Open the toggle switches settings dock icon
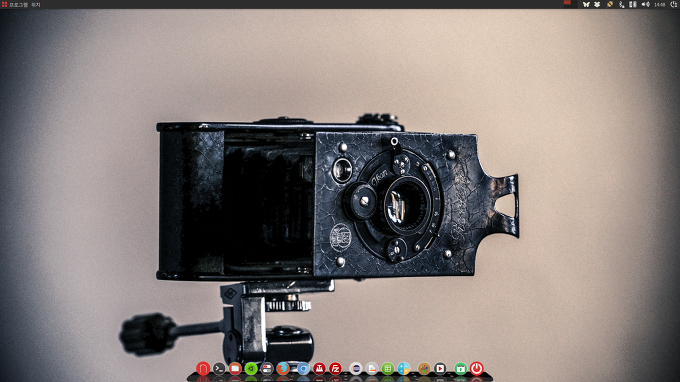 267,369
